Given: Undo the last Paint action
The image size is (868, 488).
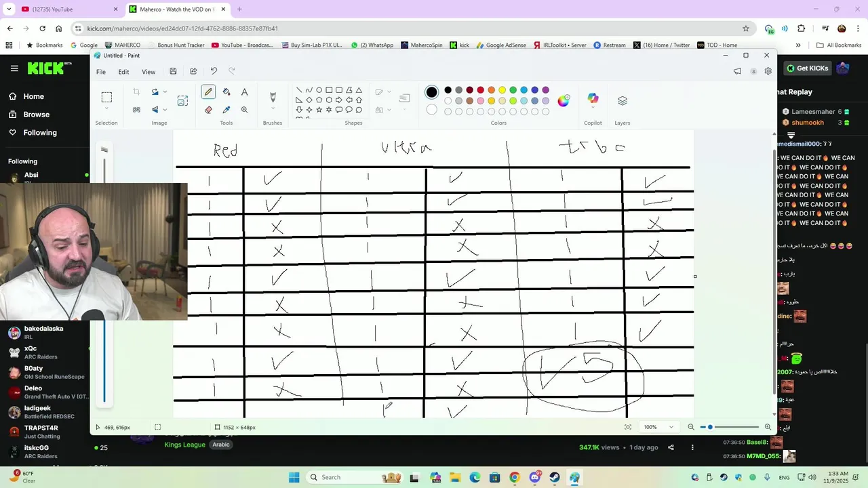Looking at the screenshot, I should (214, 71).
